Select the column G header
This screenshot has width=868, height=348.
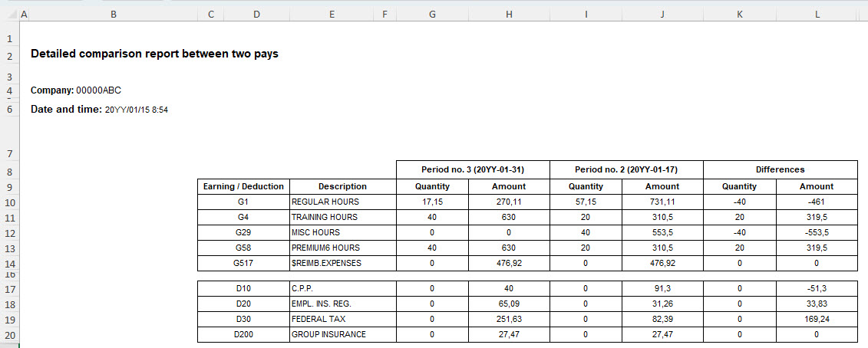coord(433,15)
